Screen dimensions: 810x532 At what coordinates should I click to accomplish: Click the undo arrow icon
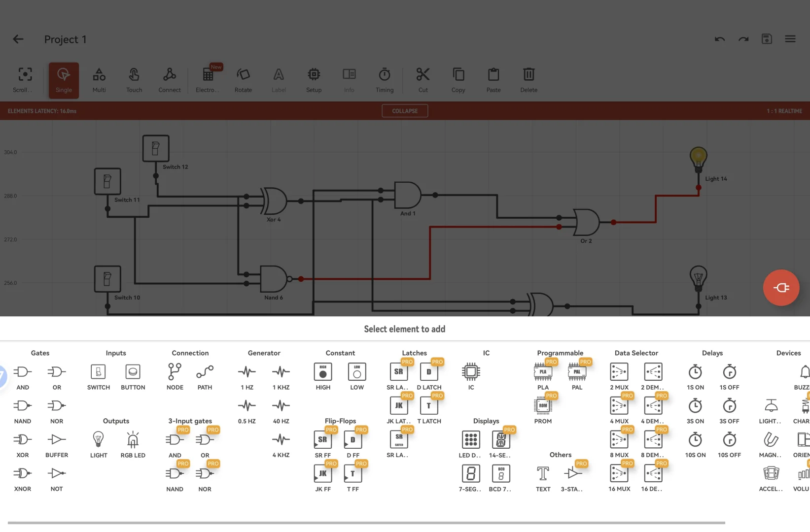coord(720,39)
